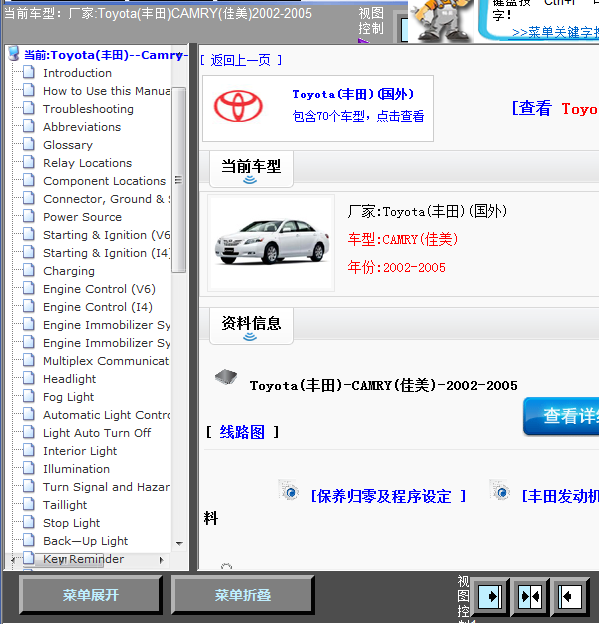
Task: Click the page icon beside Glossary
Action: click(29, 144)
